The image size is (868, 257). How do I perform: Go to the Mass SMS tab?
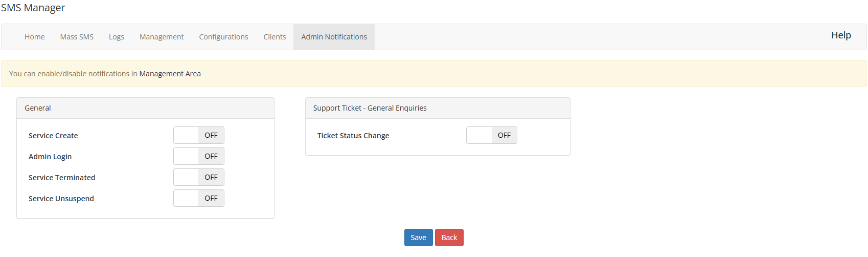pos(77,37)
